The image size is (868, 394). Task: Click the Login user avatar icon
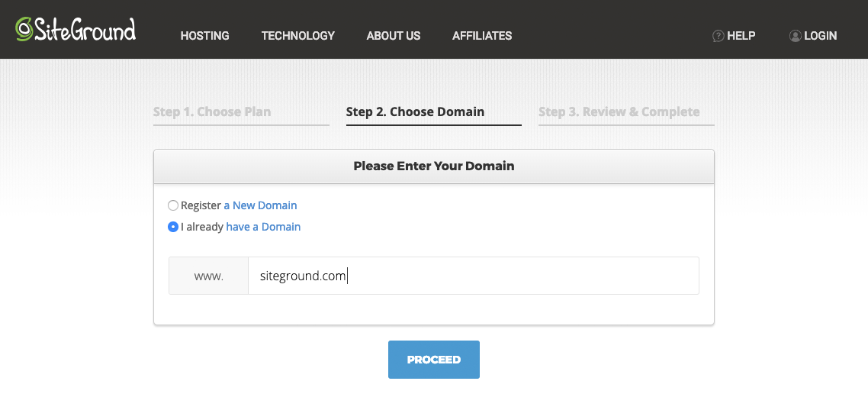pyautogui.click(x=795, y=36)
